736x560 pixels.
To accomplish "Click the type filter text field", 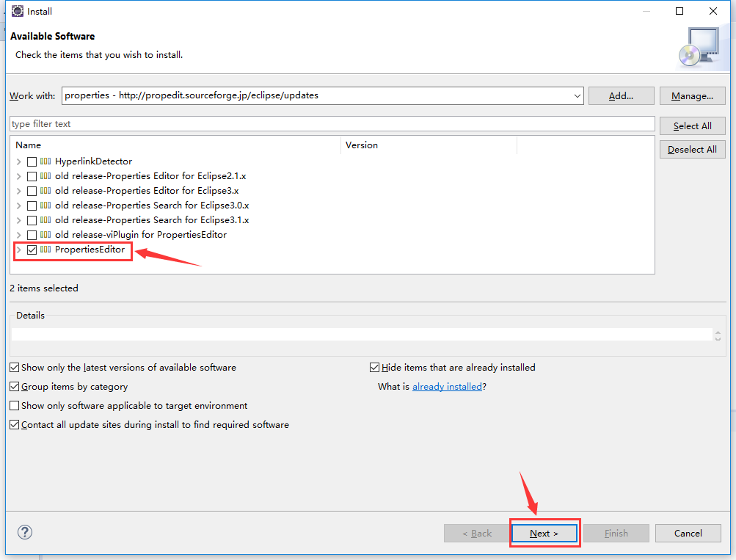I will (x=332, y=124).
